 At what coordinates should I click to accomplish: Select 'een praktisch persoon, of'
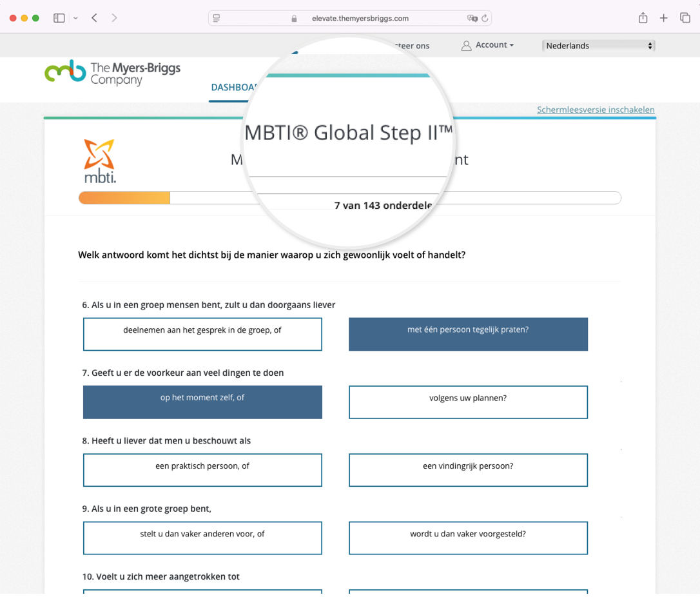202,470
